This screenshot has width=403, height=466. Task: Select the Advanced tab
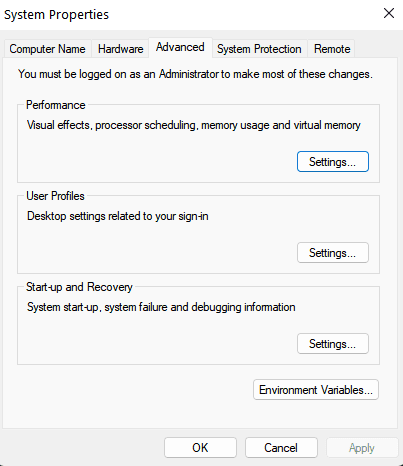pos(180,47)
